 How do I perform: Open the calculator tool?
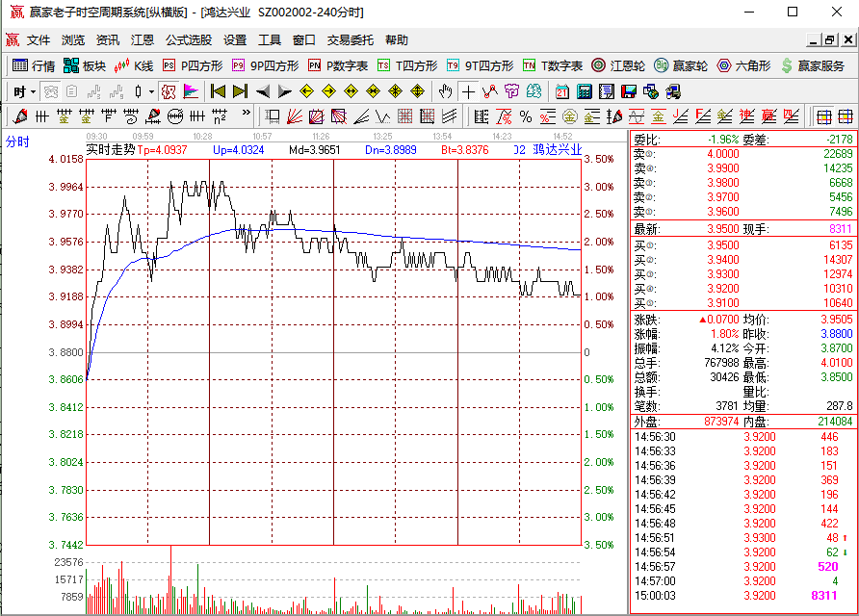(585, 91)
